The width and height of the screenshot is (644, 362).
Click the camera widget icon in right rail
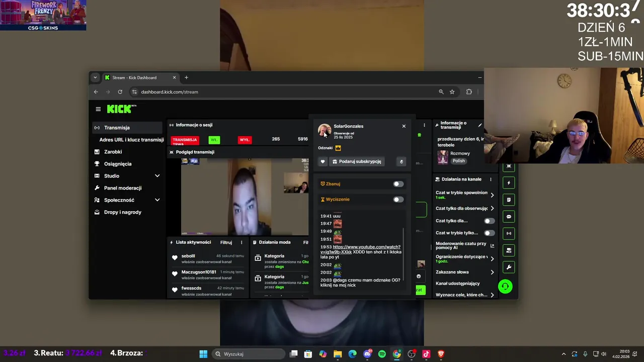(x=509, y=250)
